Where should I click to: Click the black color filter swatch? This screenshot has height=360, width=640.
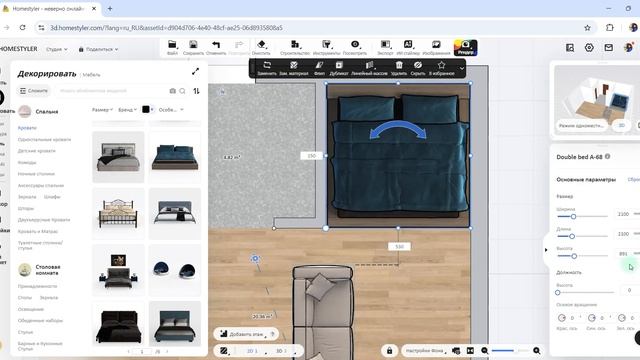pyautogui.click(x=146, y=109)
